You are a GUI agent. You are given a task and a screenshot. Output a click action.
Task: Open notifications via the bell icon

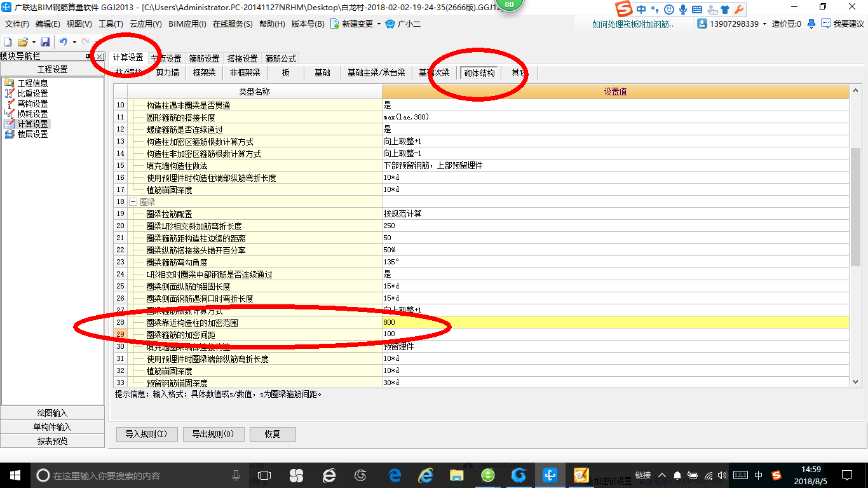[x=811, y=24]
